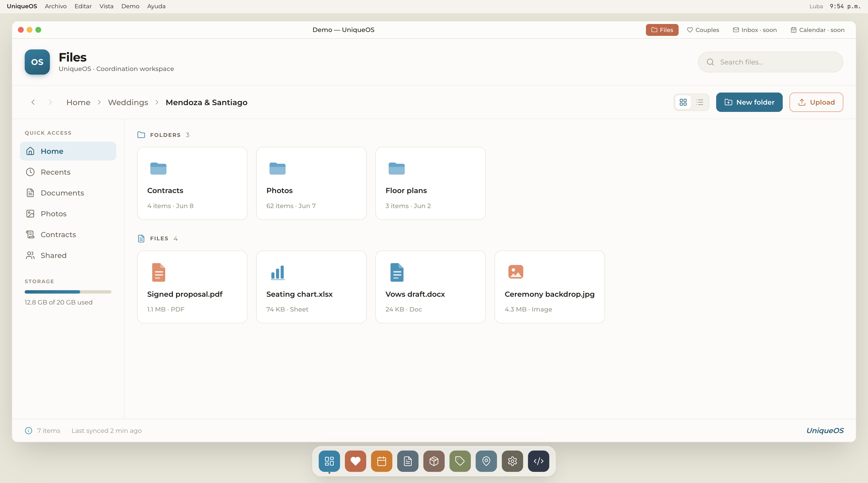Click the Weddings breadcrumb
The image size is (868, 483).
coord(128,102)
